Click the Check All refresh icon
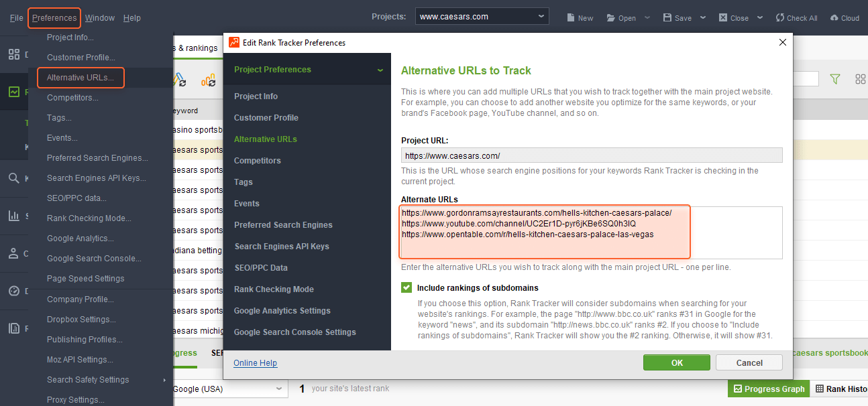The height and width of the screenshot is (406, 868). click(x=780, y=18)
